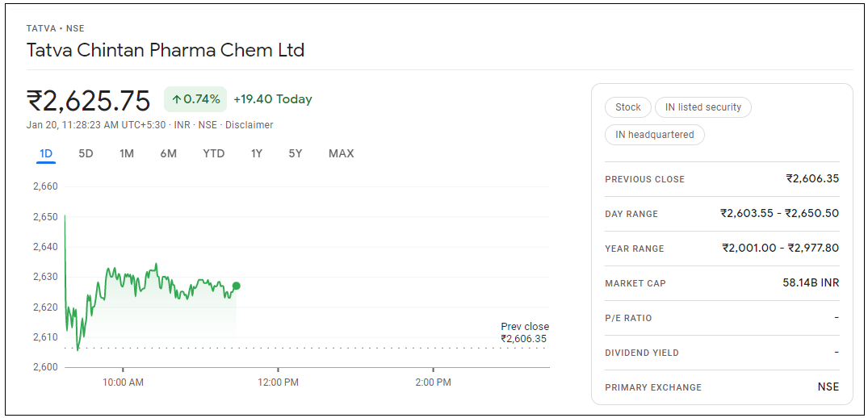Click the ₹2,625.75 current price
The width and height of the screenshot is (868, 418).
[89, 101]
